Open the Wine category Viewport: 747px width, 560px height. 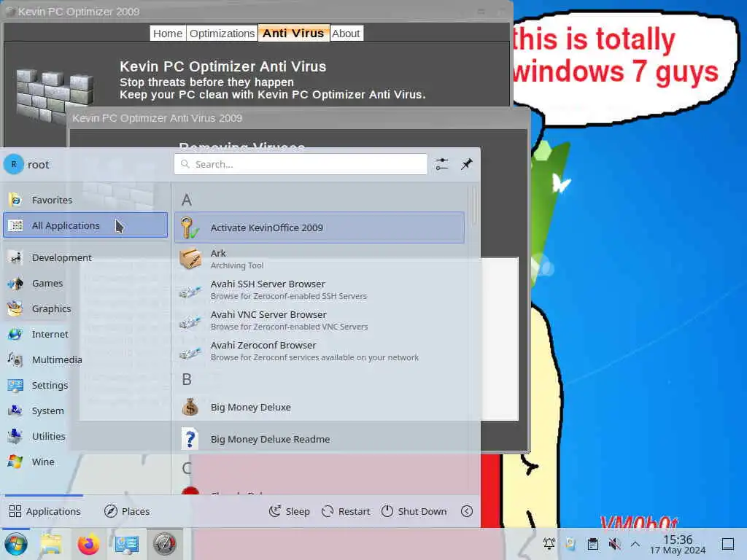[x=85, y=462]
